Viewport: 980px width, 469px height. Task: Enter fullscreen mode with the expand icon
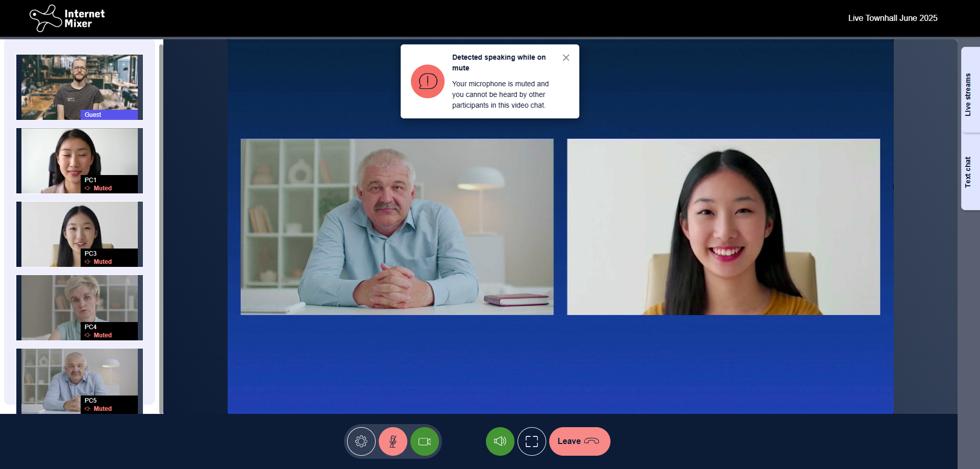coord(532,441)
